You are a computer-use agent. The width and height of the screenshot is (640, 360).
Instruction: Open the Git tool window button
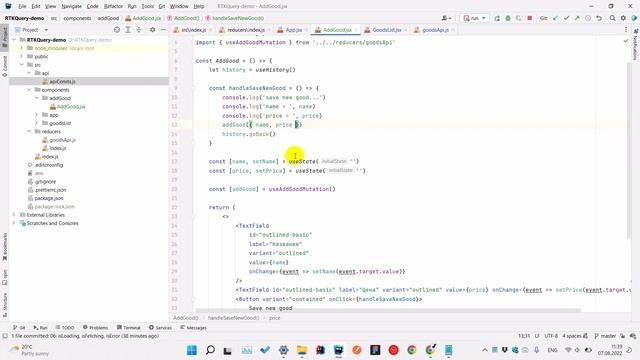click(19, 328)
